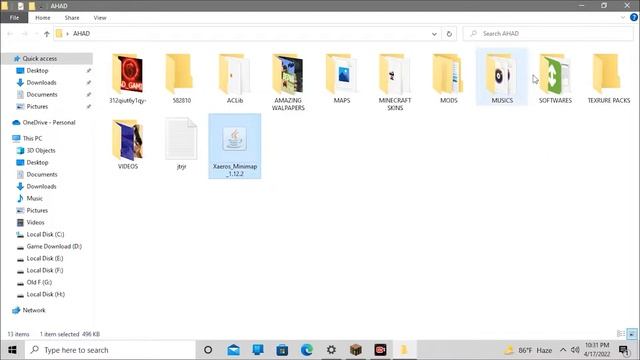Go back to the previous folder
The image size is (640, 360).
click(x=10, y=34)
